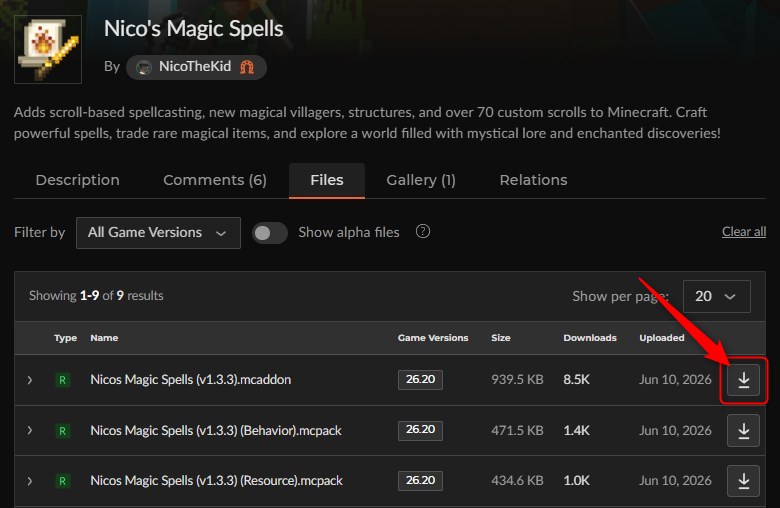Download the (Resource).mcpack file
This screenshot has height=508, width=780.
pos(743,481)
